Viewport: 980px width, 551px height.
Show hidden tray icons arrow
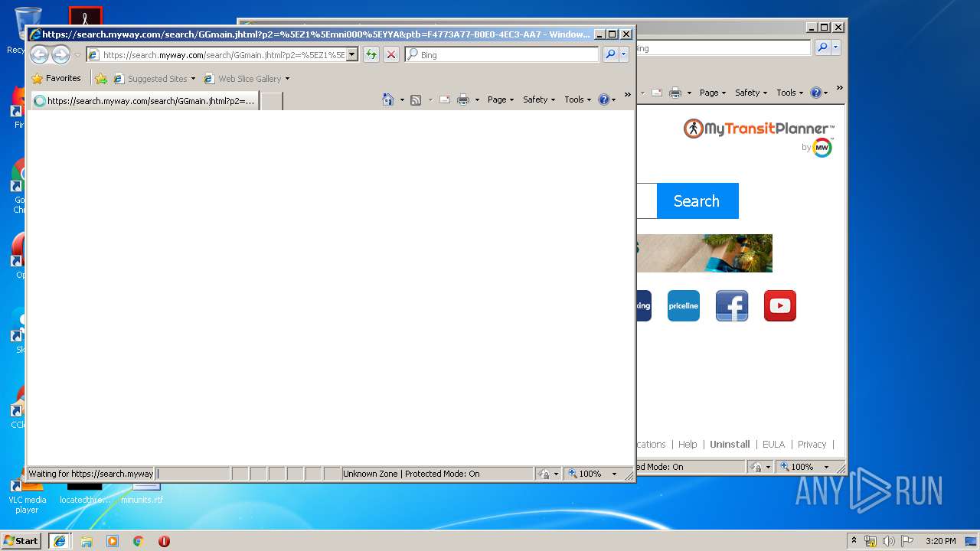tap(854, 541)
